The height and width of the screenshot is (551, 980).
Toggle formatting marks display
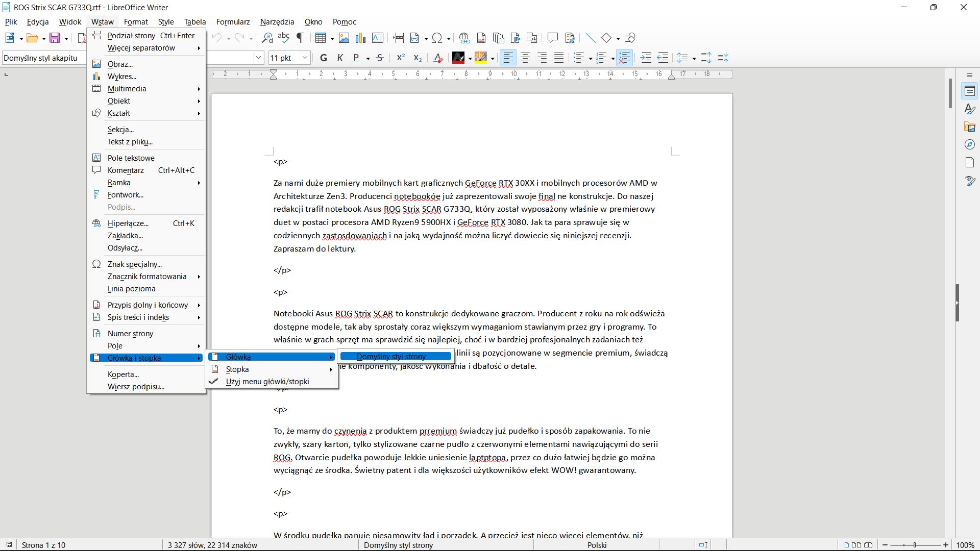coord(300,38)
